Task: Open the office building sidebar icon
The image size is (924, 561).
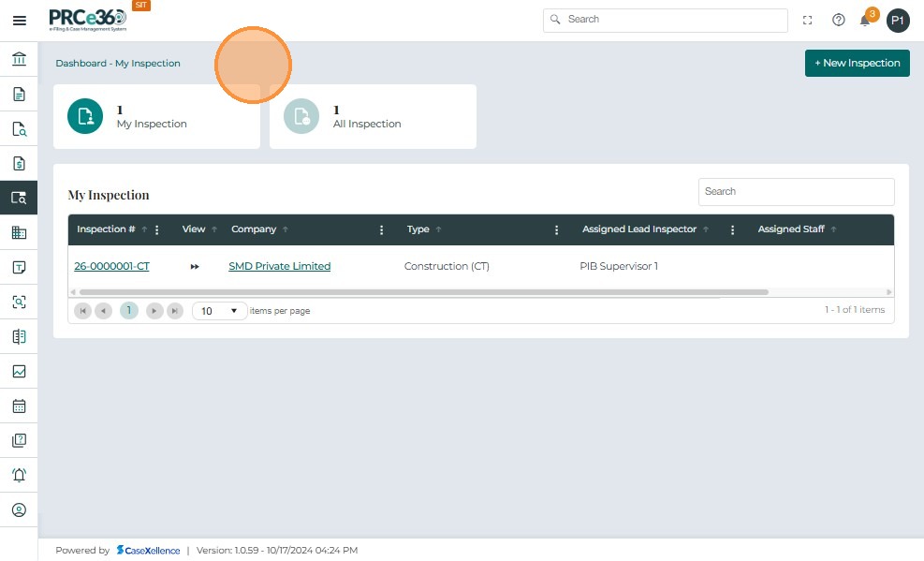Action: 19,233
